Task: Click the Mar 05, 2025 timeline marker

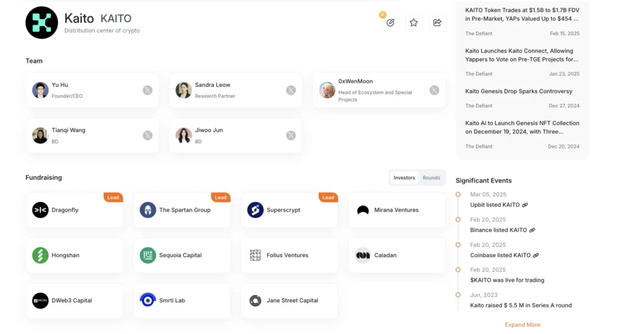Action: click(x=458, y=194)
